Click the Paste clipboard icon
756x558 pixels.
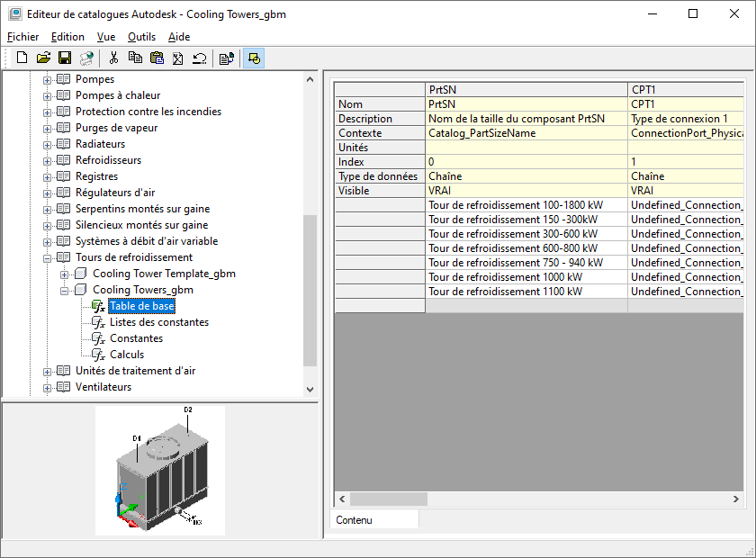coord(157,58)
